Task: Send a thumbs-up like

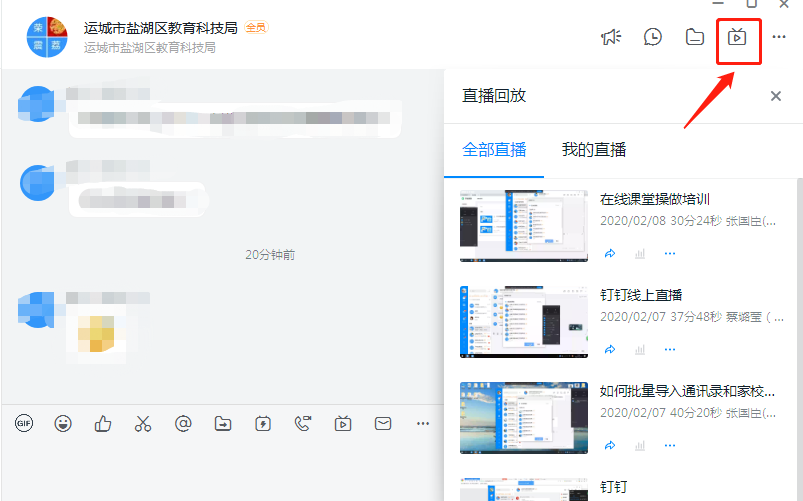Action: pos(103,423)
